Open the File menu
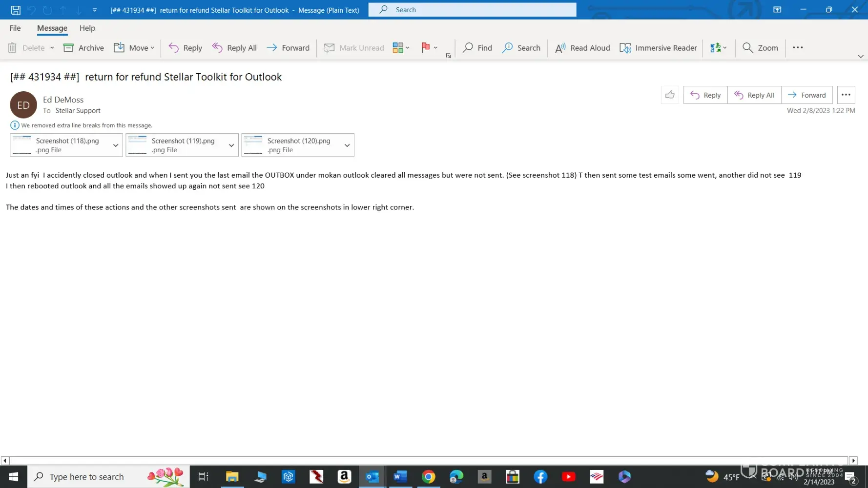 tap(15, 28)
